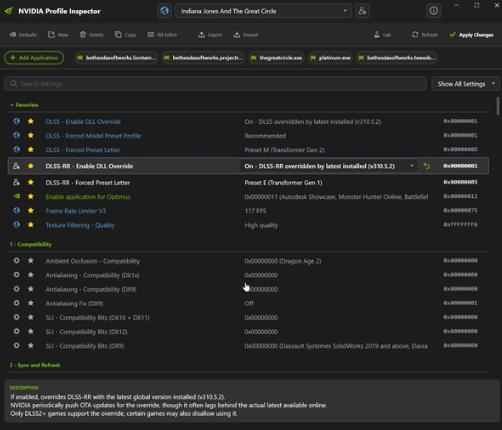Click the NVIDIA Profile Inspector logo icon
This screenshot has height=430, width=502.
(9, 11)
